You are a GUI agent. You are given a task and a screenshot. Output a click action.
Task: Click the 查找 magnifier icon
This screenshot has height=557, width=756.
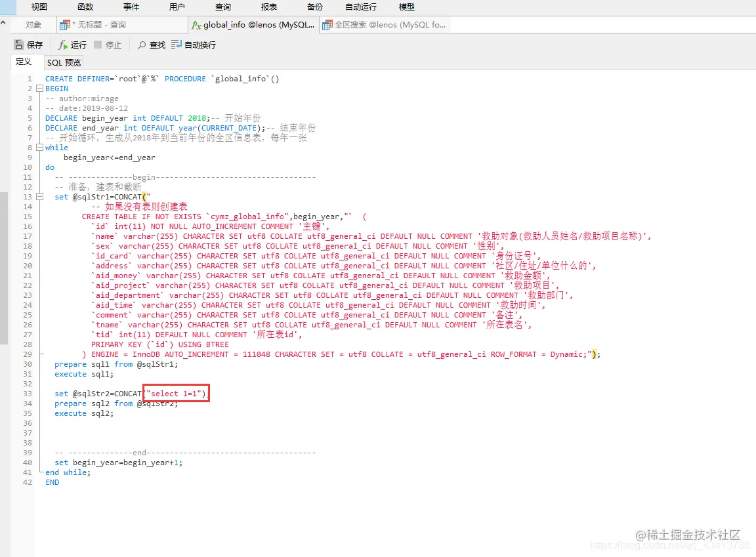click(142, 45)
